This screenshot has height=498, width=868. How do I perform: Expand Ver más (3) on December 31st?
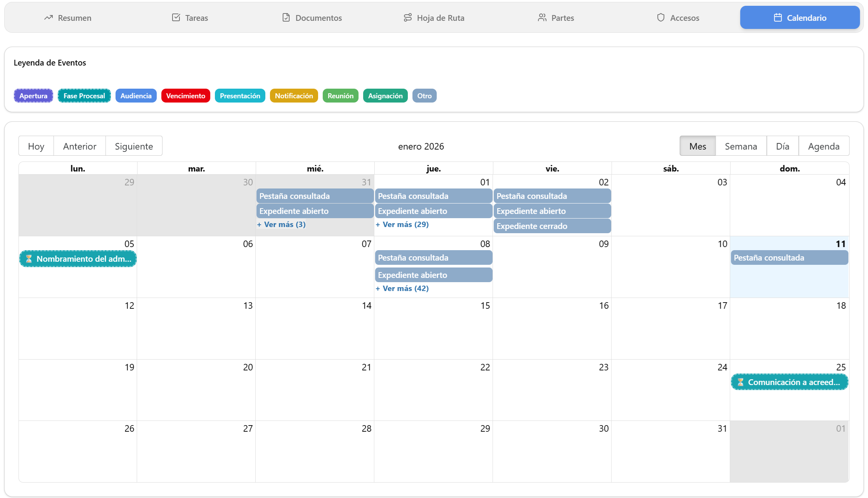pos(282,224)
